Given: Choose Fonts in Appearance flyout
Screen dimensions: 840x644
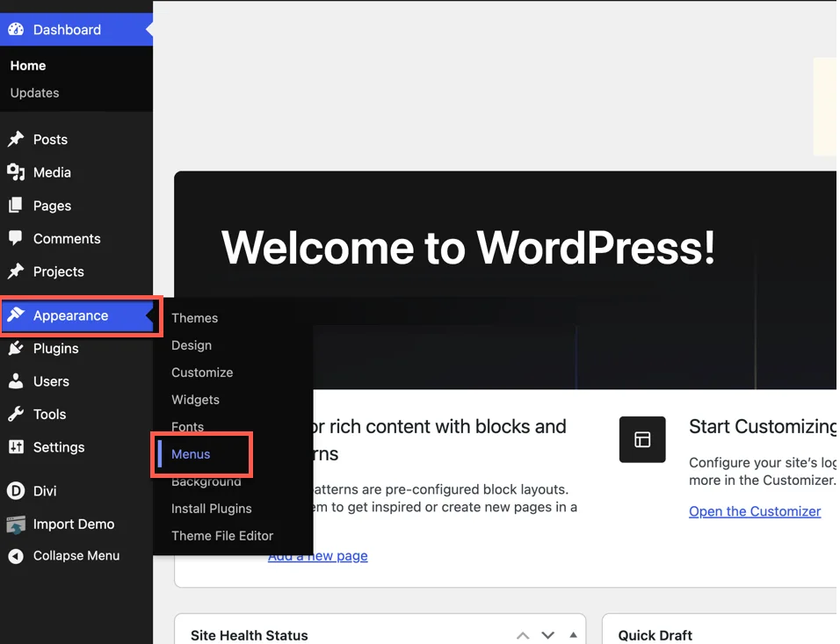Looking at the screenshot, I should pyautogui.click(x=187, y=426).
